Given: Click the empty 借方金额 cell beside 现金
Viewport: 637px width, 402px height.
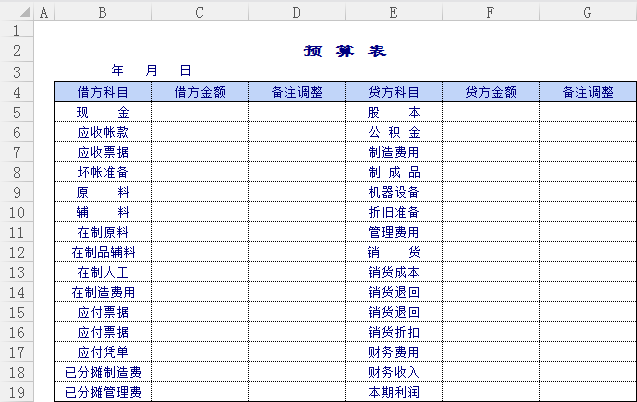Looking at the screenshot, I should pos(200,112).
